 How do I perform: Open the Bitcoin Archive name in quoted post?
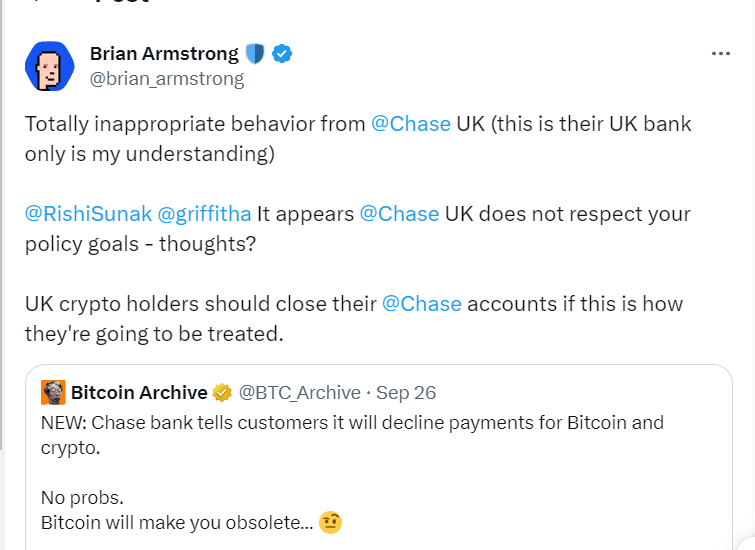click(139, 392)
